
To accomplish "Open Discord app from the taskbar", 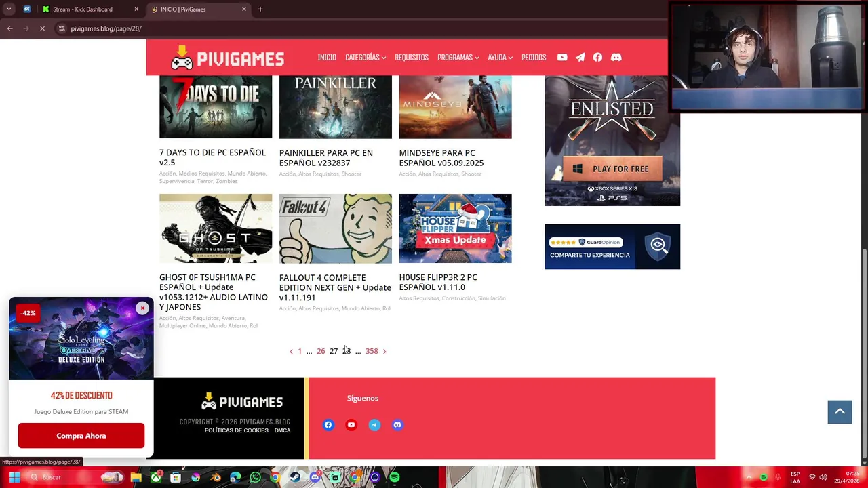I will (315, 477).
